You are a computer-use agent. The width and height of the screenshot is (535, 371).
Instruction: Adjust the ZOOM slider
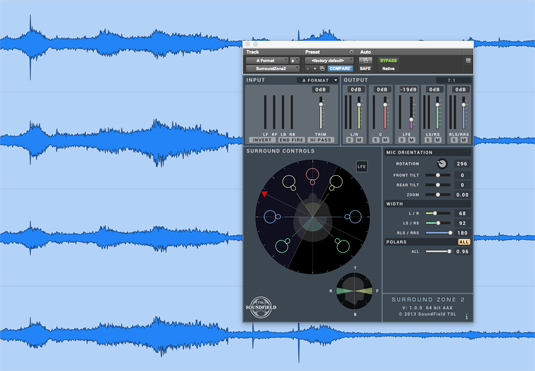(x=438, y=195)
